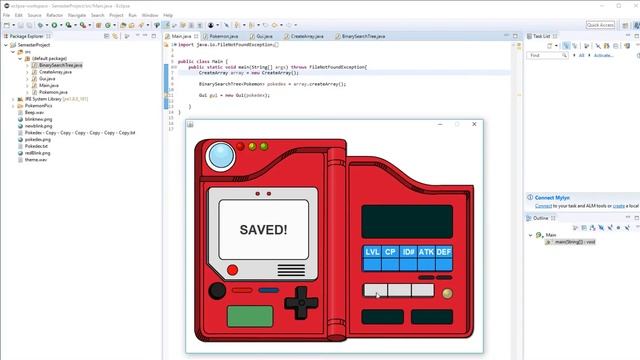Click the Open Type toolbar icon

tap(123, 25)
